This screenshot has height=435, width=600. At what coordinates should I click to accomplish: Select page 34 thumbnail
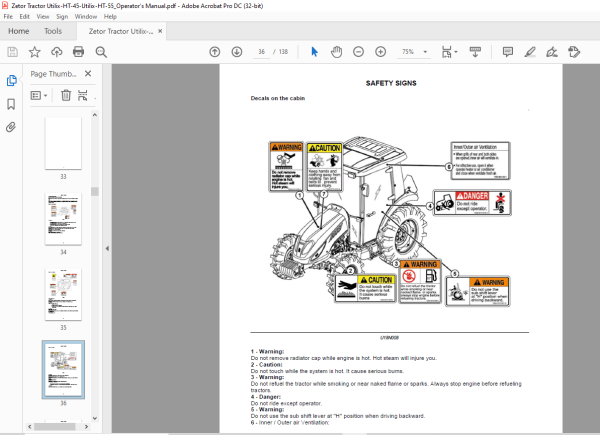point(63,219)
